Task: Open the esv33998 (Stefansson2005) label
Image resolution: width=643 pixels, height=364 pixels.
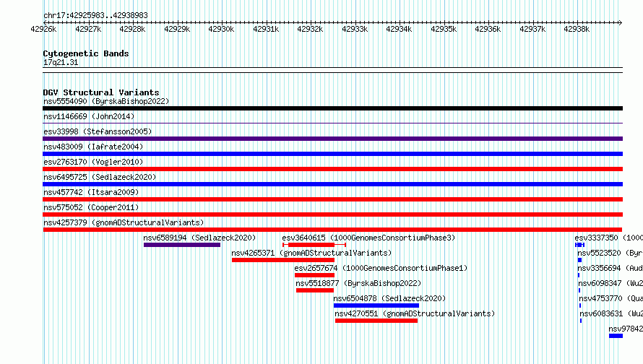Action: [98, 131]
